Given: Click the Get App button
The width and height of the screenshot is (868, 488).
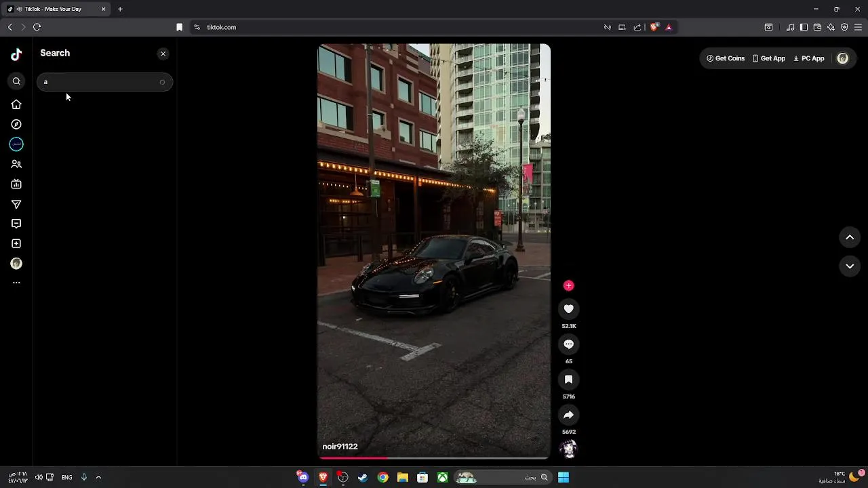Looking at the screenshot, I should 768,58.
